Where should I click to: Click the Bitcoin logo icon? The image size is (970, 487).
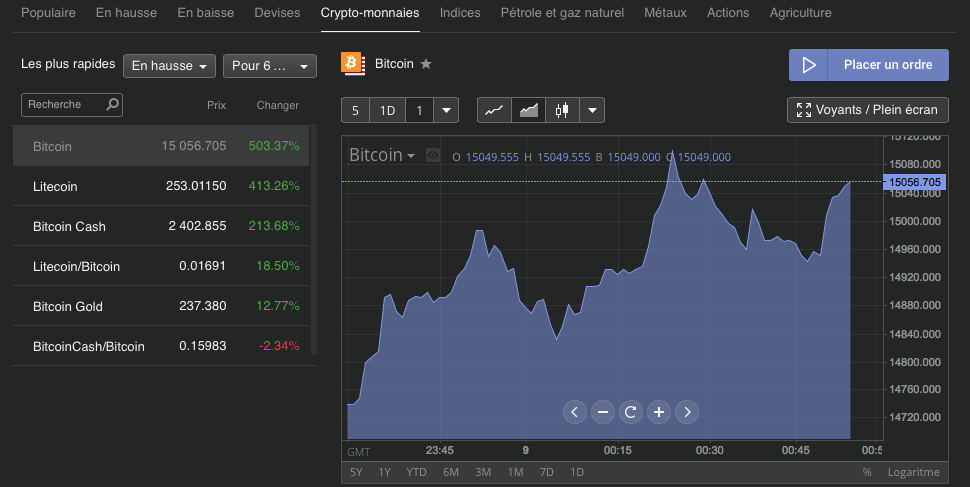coord(353,64)
